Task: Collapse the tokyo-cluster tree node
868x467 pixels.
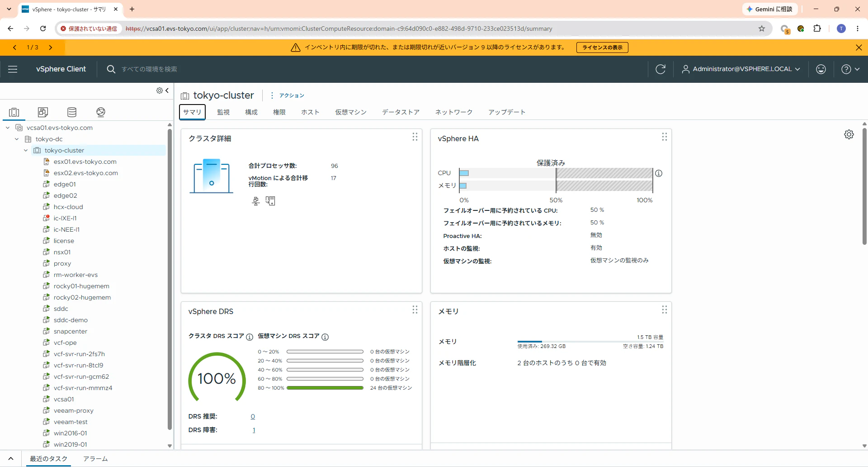Action: pyautogui.click(x=26, y=150)
